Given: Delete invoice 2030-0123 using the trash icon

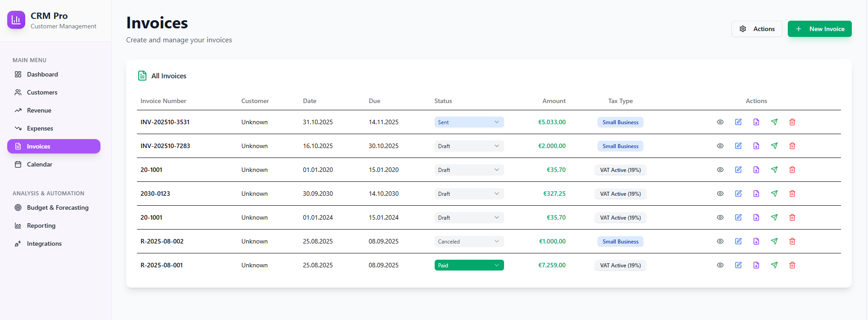Looking at the screenshot, I should pos(792,194).
